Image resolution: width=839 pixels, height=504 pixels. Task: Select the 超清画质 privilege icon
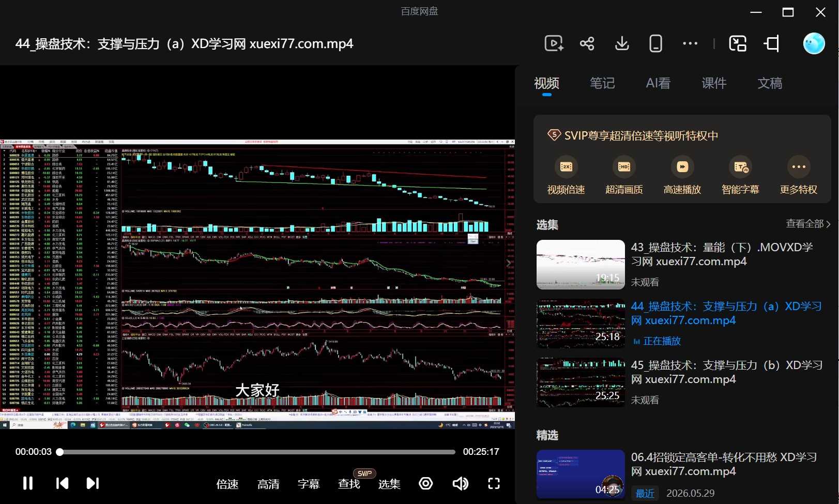click(x=624, y=166)
